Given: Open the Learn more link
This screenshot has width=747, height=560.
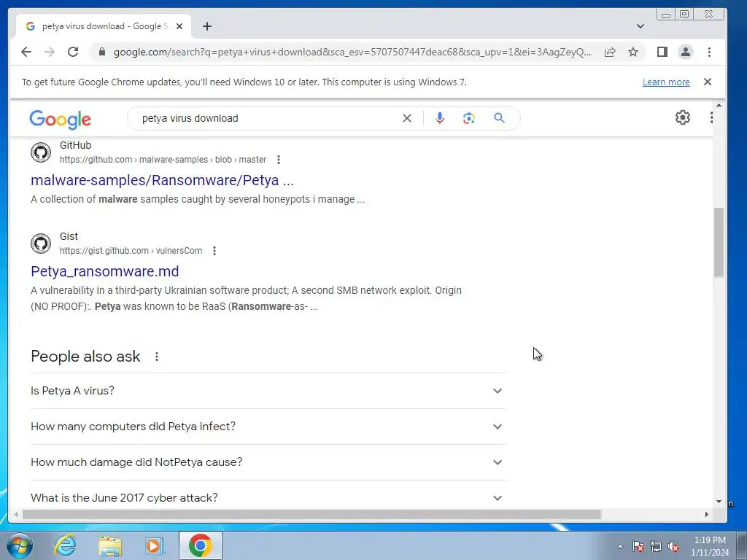Looking at the screenshot, I should click(666, 82).
